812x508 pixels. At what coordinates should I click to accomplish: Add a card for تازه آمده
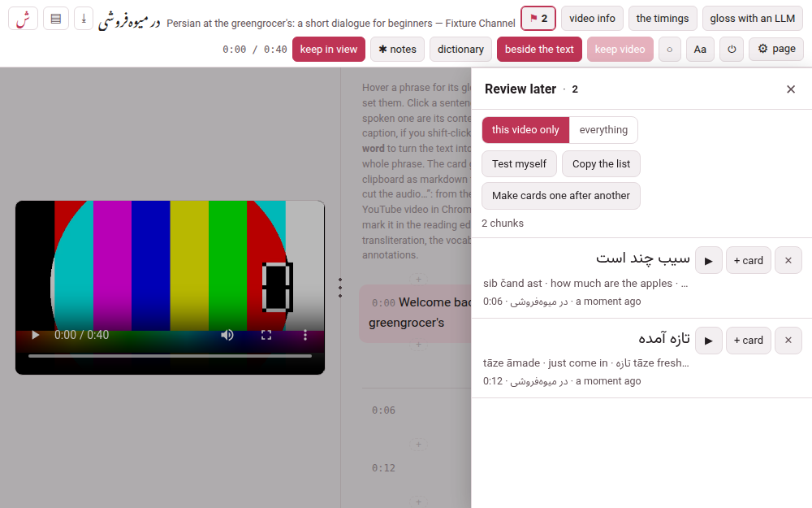[x=749, y=340]
